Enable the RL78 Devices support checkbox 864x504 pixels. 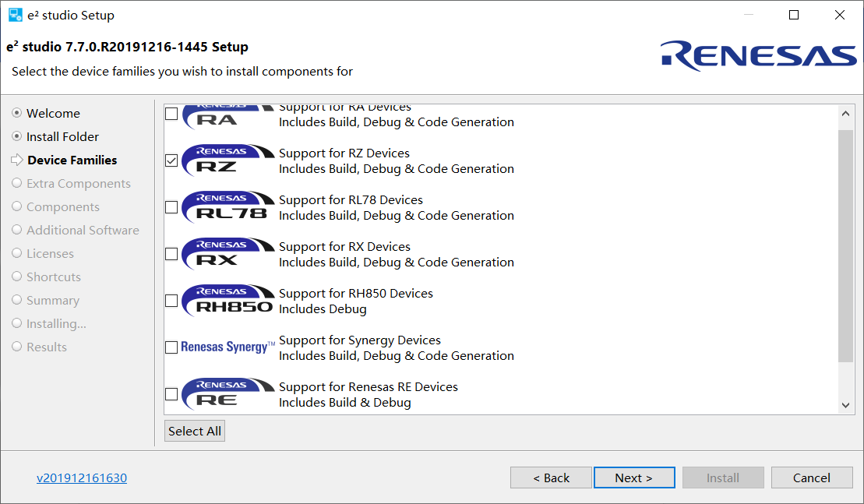click(171, 207)
